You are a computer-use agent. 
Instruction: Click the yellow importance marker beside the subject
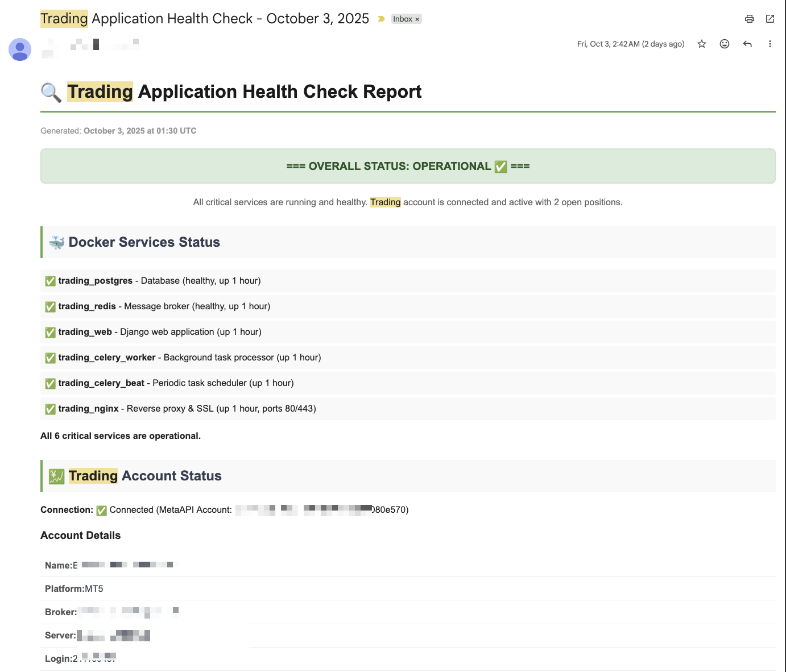pyautogui.click(x=382, y=19)
